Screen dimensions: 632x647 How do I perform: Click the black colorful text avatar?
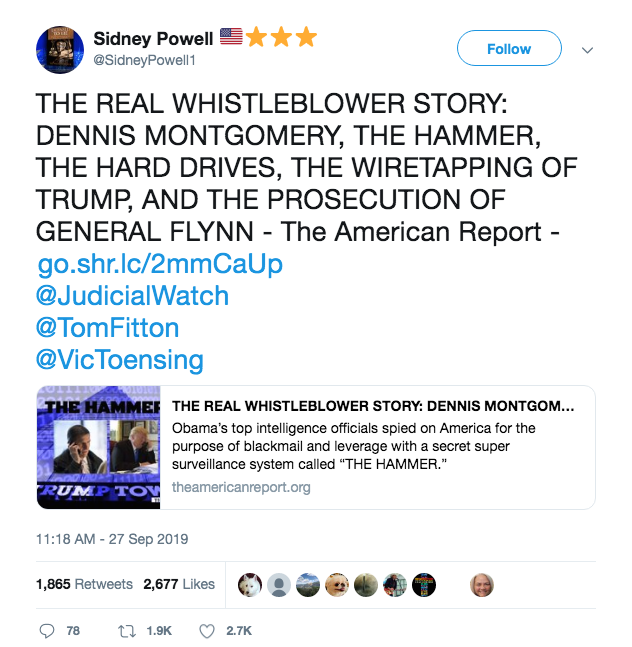pos(424,585)
